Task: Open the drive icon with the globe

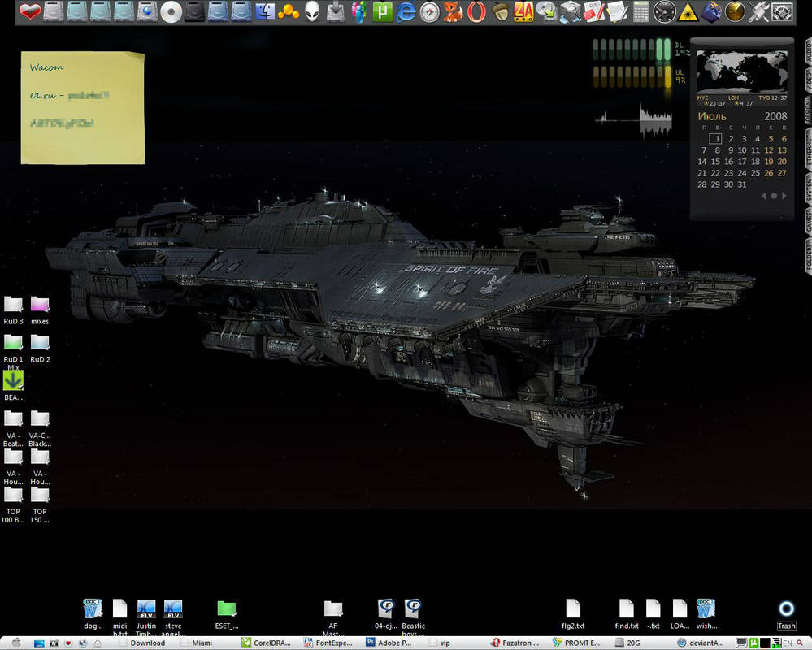Action: [x=147, y=11]
